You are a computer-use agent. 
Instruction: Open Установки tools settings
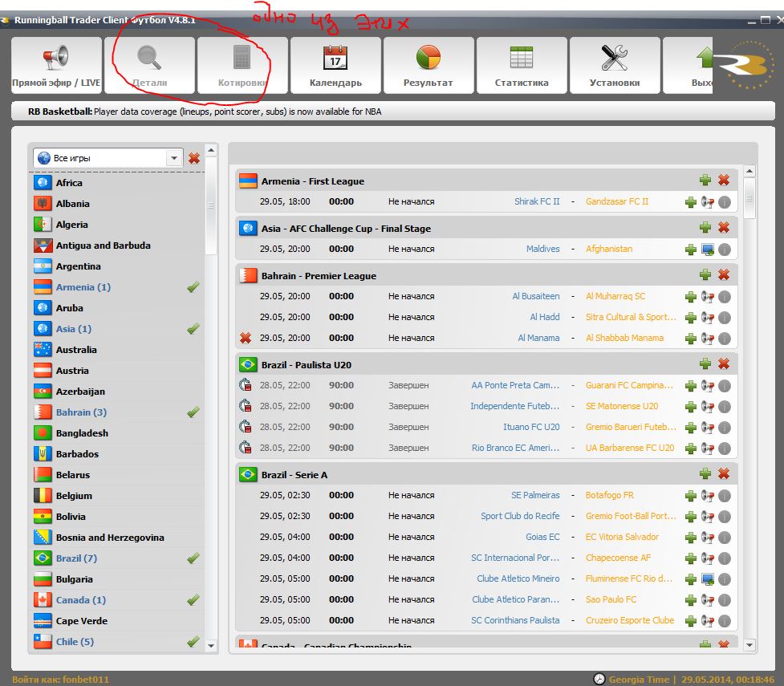[615, 65]
